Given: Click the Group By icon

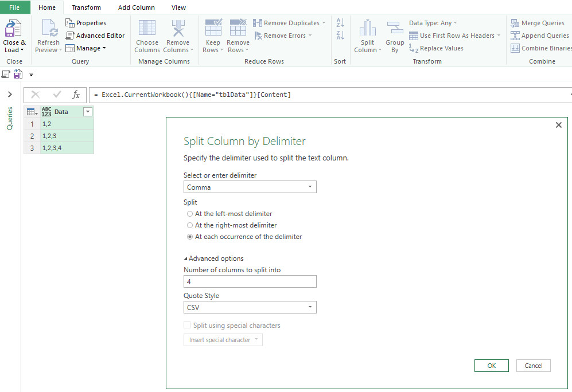Looking at the screenshot, I should tap(395, 29).
